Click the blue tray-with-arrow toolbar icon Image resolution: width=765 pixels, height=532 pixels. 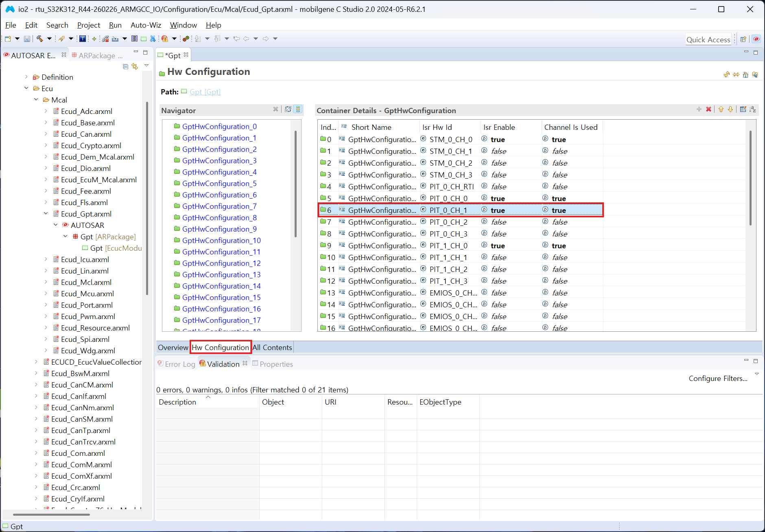pyautogui.click(x=115, y=39)
